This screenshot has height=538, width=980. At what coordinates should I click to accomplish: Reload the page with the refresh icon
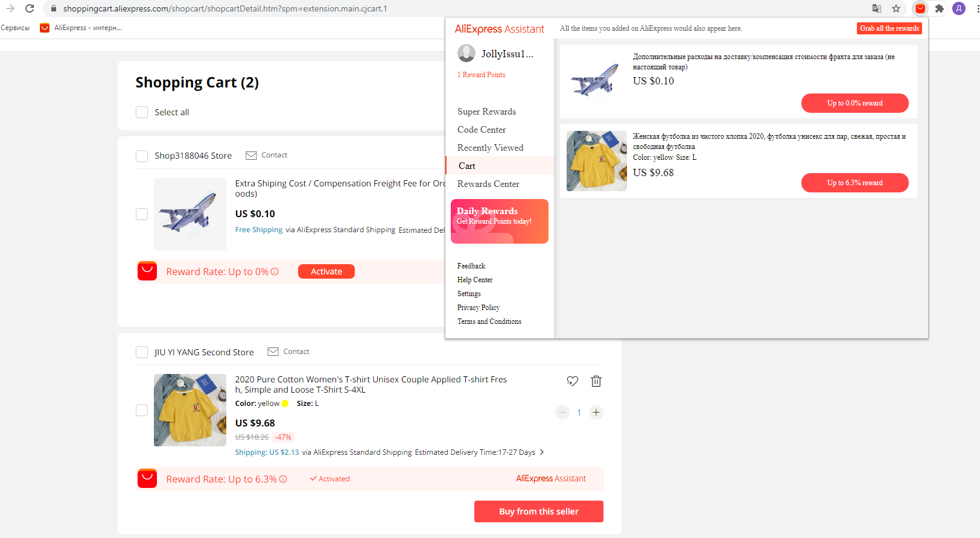(x=30, y=8)
